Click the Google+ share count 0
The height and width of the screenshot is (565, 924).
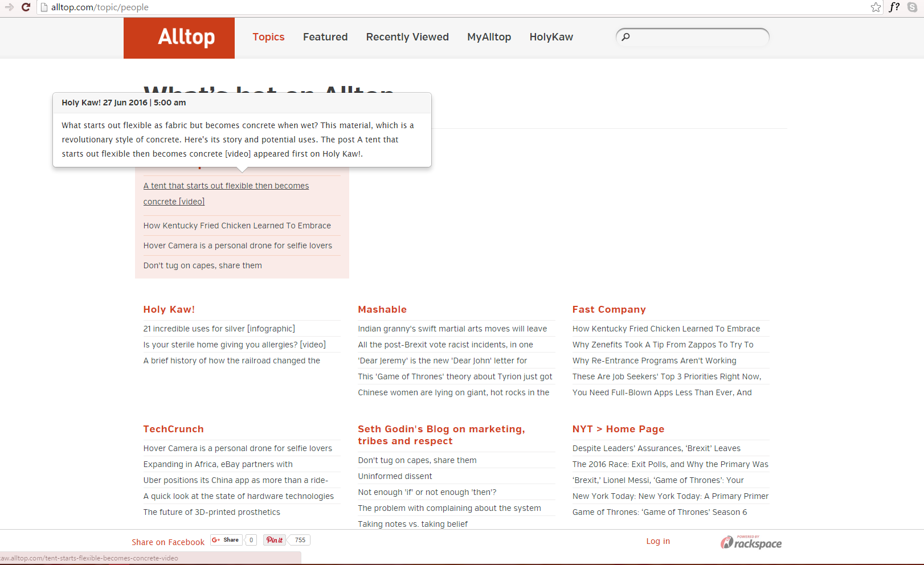click(251, 540)
